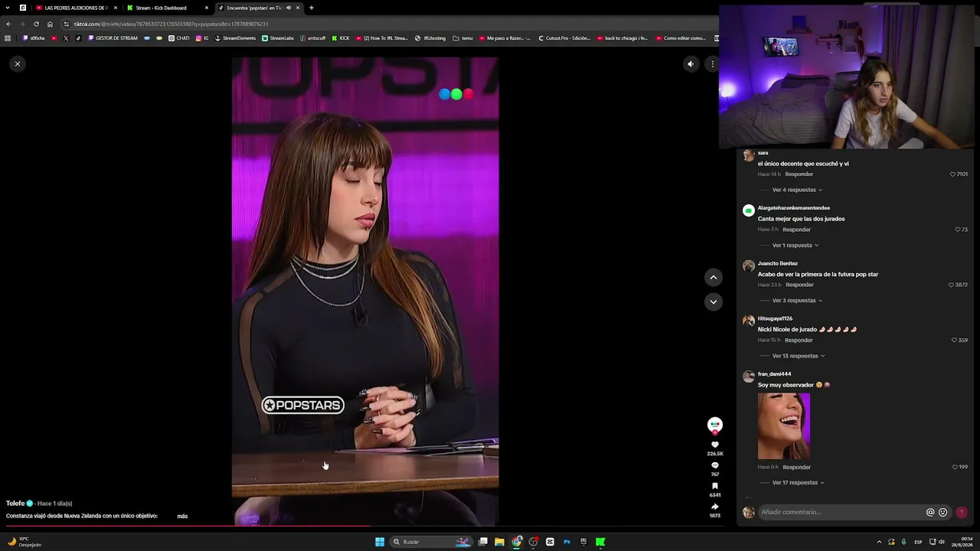Open Photoshop from the taskbar
Image resolution: width=980 pixels, height=551 pixels.
click(567, 542)
